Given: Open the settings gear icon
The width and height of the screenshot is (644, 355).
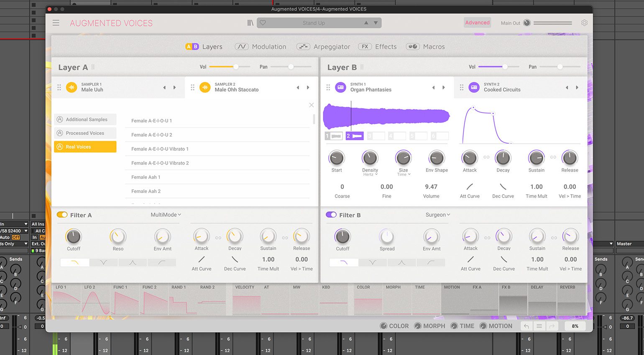Looking at the screenshot, I should [584, 23].
